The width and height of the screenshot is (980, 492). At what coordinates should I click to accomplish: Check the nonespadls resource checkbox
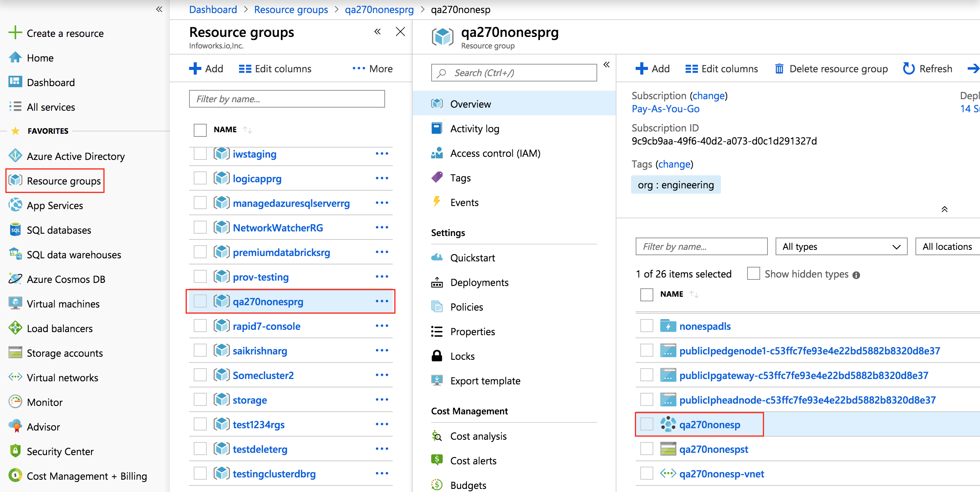coord(647,326)
